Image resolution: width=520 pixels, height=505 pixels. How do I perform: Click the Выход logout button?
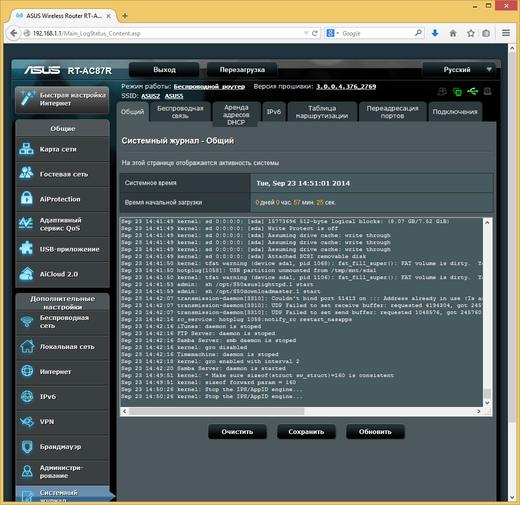tap(164, 70)
